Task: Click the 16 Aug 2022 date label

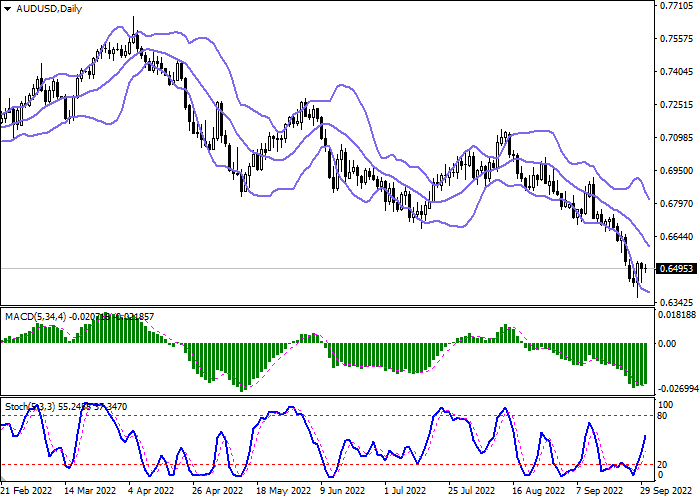Action: click(537, 492)
